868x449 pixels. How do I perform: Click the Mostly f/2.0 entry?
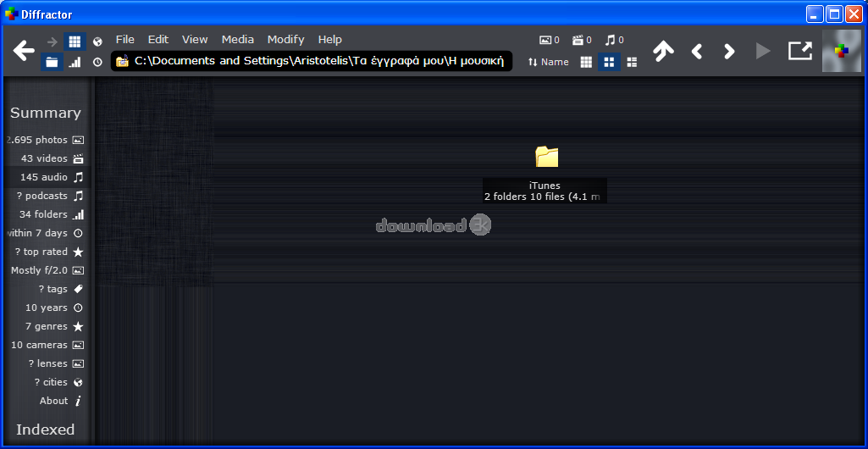pos(46,270)
